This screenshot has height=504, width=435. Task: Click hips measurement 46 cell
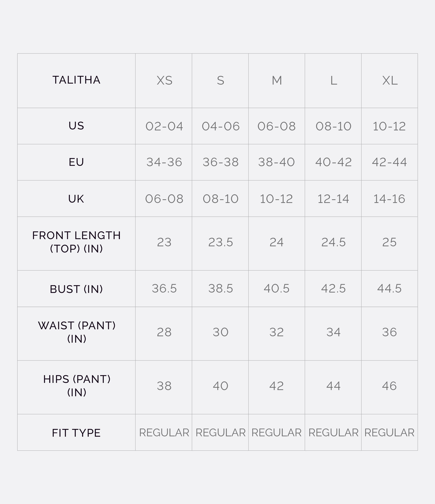(x=389, y=386)
